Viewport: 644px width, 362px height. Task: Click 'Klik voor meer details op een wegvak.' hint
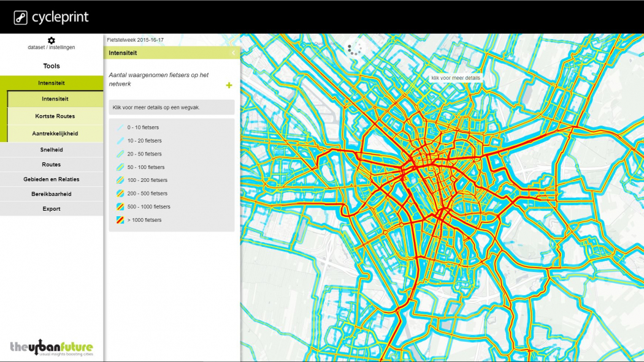(156, 107)
